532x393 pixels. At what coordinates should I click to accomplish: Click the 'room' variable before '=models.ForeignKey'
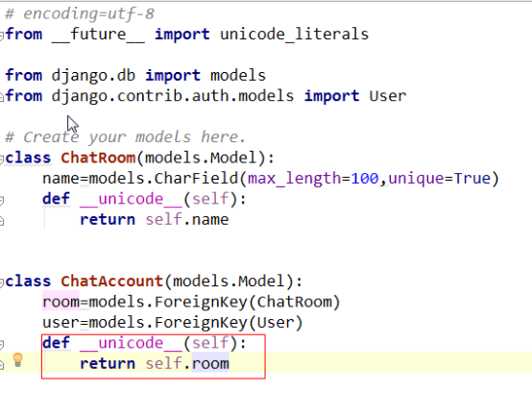click(x=60, y=302)
